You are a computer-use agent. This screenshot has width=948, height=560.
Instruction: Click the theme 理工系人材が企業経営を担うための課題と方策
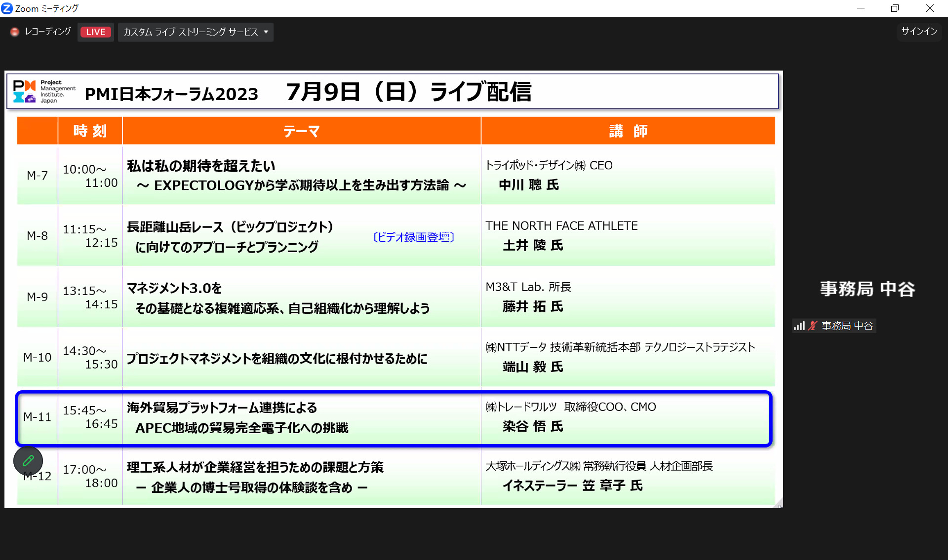[255, 467]
